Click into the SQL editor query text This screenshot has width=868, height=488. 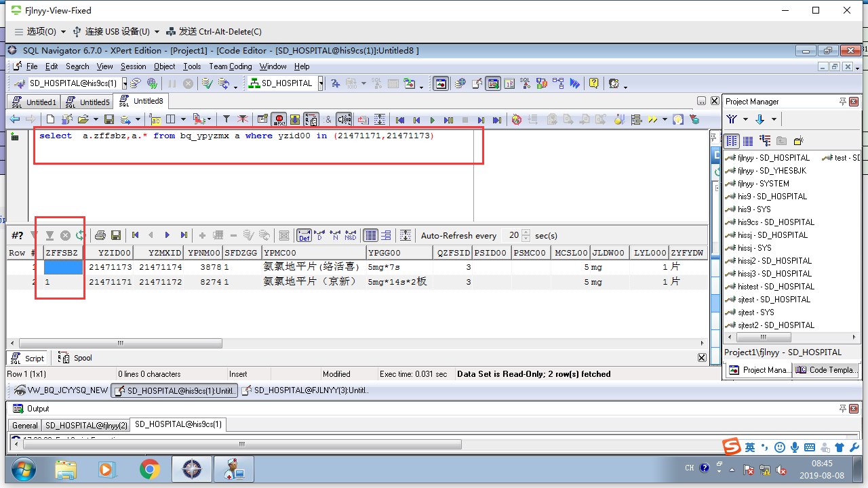[x=236, y=136]
